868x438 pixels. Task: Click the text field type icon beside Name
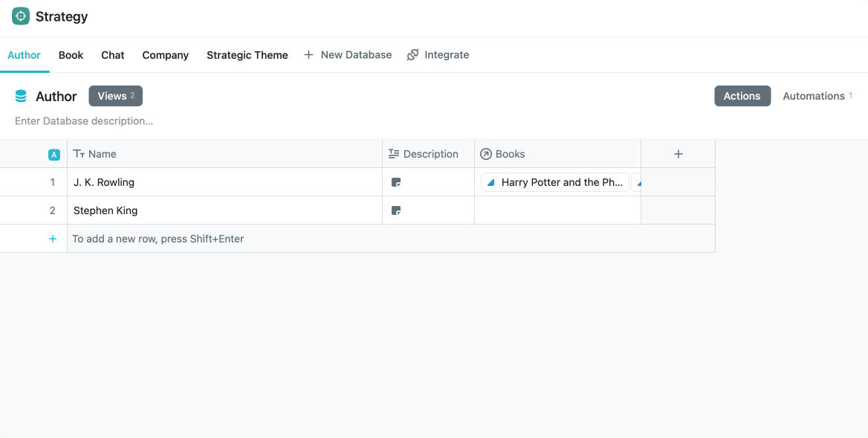[77, 153]
